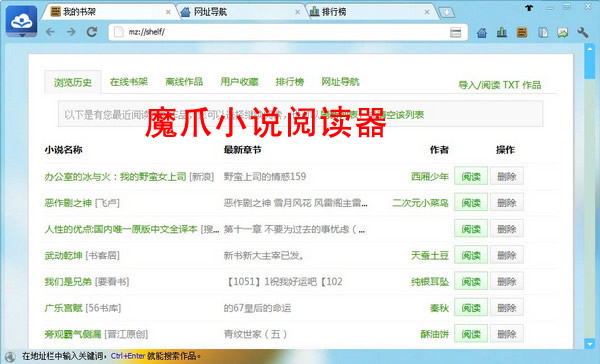Click 删除 for 武动乾坤 row
This screenshot has width=600, height=364.
507,255
